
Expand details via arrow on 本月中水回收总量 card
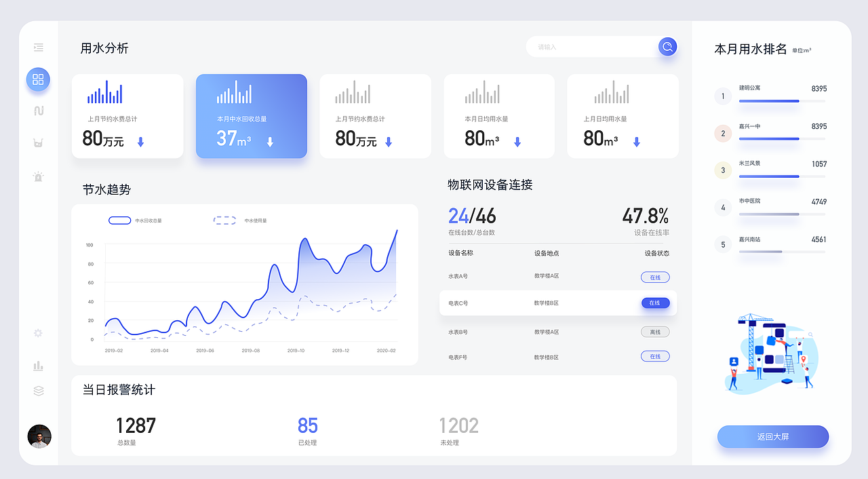[x=270, y=143]
